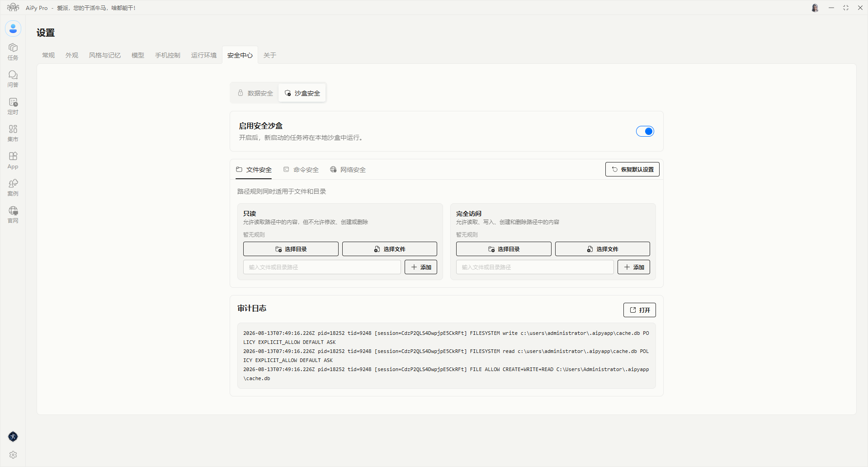Click the AiPy Pro logo in title bar
The height and width of the screenshot is (467, 868).
13,8
